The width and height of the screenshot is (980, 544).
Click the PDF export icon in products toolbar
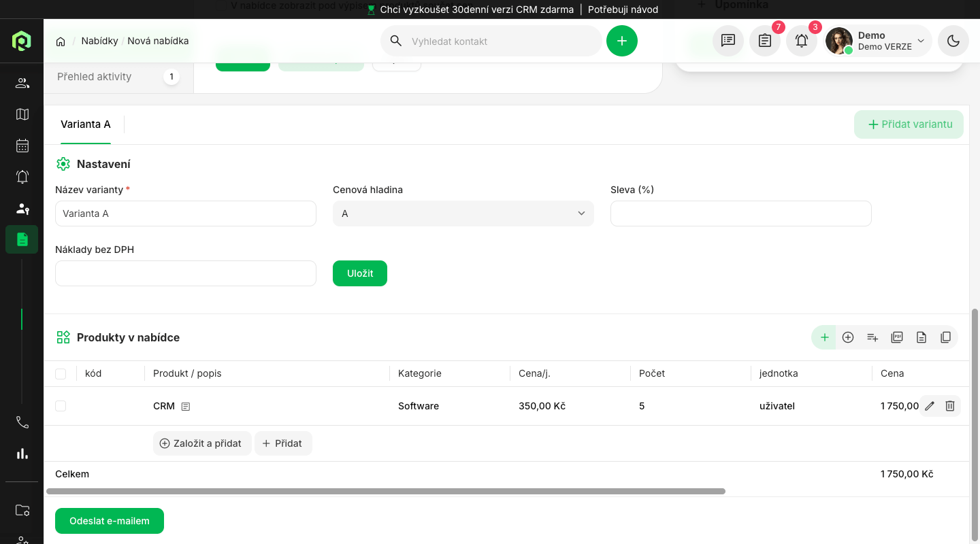(x=897, y=337)
